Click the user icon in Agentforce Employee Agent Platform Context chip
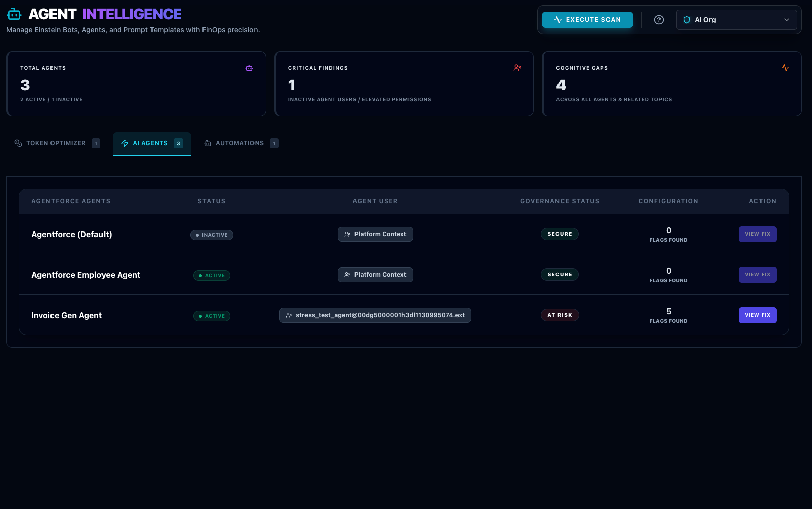This screenshot has height=509, width=812. [347, 275]
